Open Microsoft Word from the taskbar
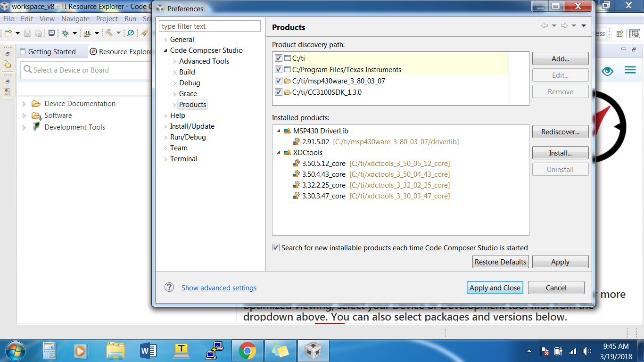Viewport: 644px width, 362px height. 149,351
